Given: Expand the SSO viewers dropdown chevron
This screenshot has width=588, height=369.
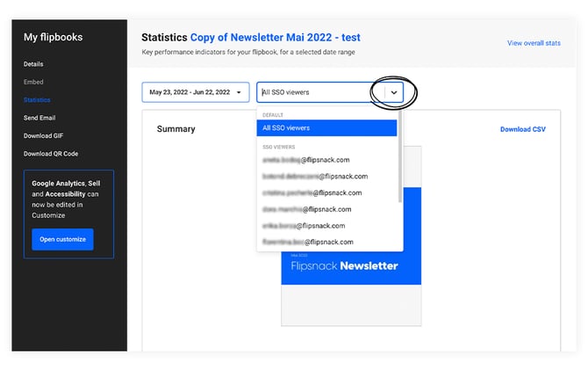Looking at the screenshot, I should pyautogui.click(x=394, y=91).
